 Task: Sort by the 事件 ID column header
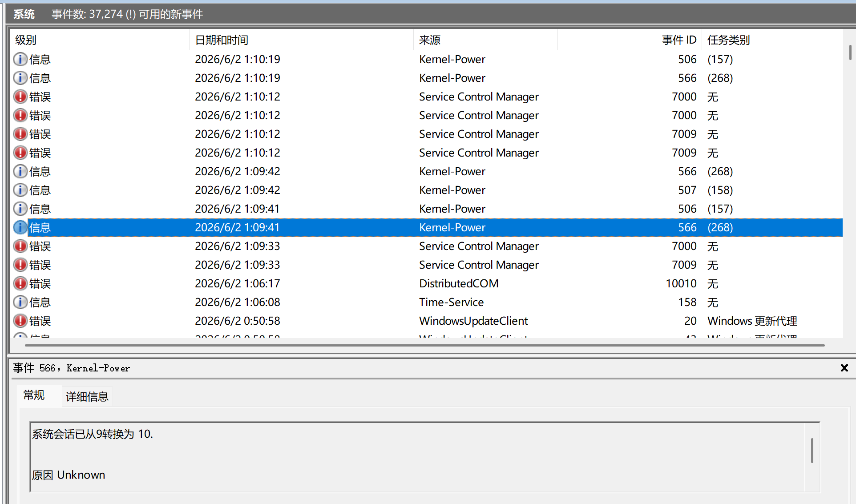(630, 40)
